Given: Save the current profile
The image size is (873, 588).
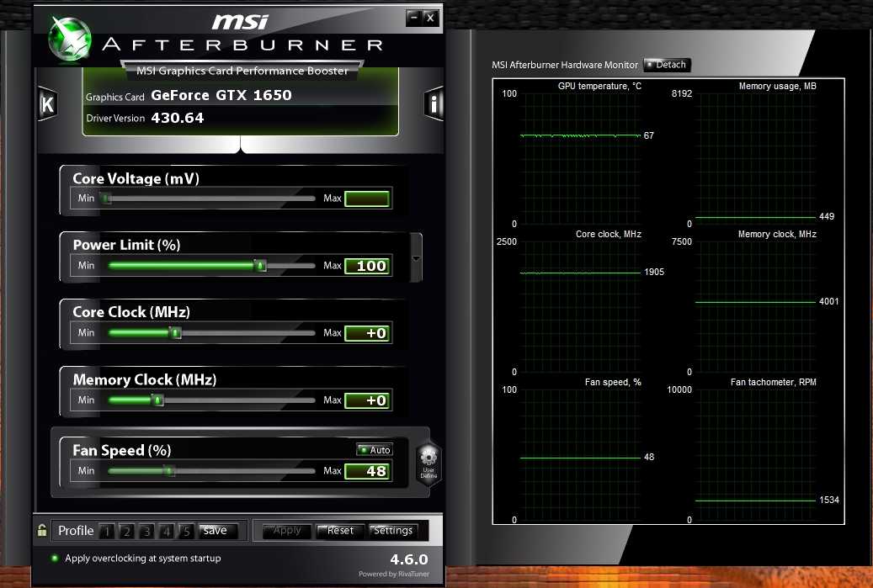Looking at the screenshot, I should point(216,531).
